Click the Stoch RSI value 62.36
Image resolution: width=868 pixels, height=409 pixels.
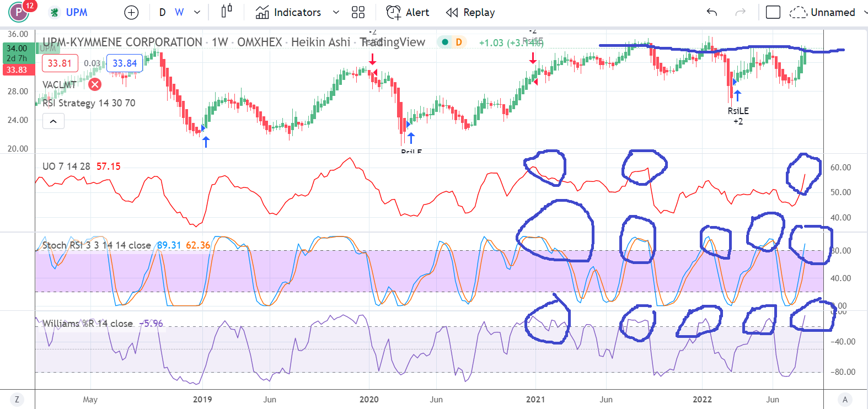[198, 245]
